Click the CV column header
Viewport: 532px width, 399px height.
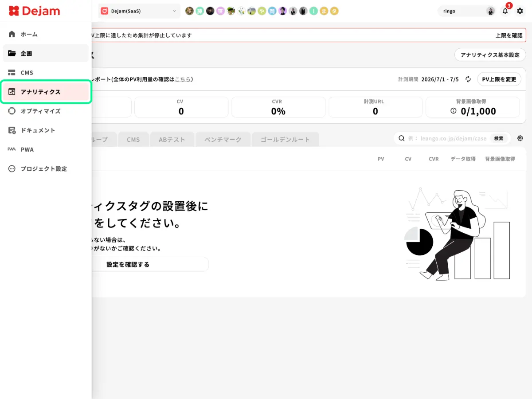click(408, 159)
